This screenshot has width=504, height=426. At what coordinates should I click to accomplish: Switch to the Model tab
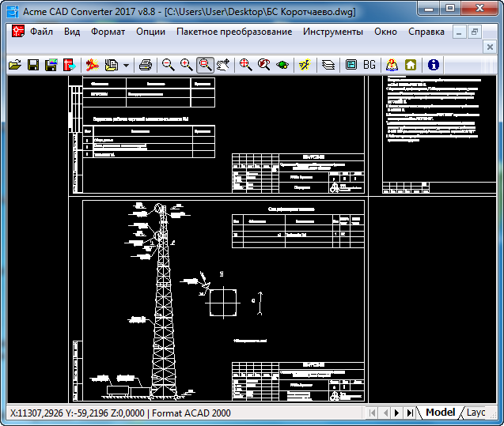(440, 413)
